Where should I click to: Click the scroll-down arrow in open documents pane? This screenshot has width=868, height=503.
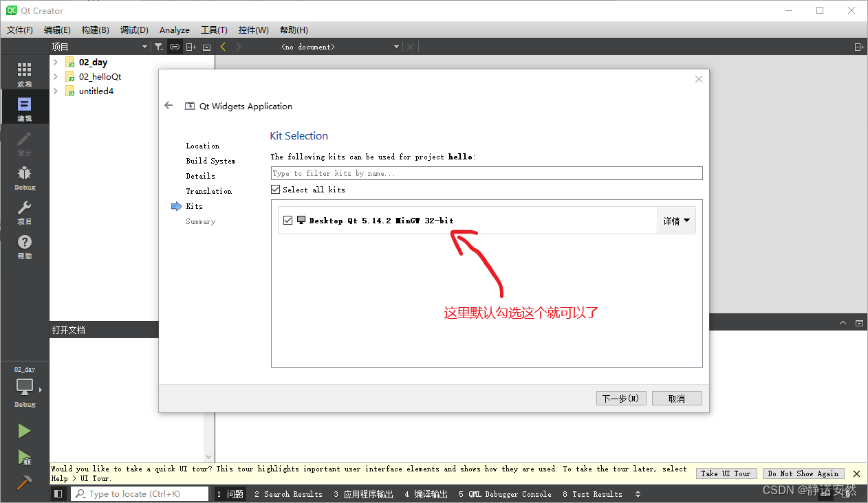coord(209,457)
